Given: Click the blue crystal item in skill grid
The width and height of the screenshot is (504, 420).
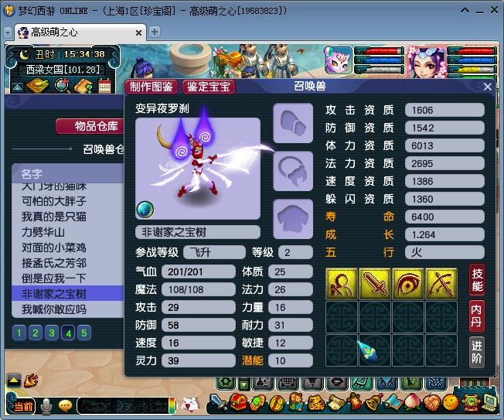Looking at the screenshot, I should (x=369, y=351).
